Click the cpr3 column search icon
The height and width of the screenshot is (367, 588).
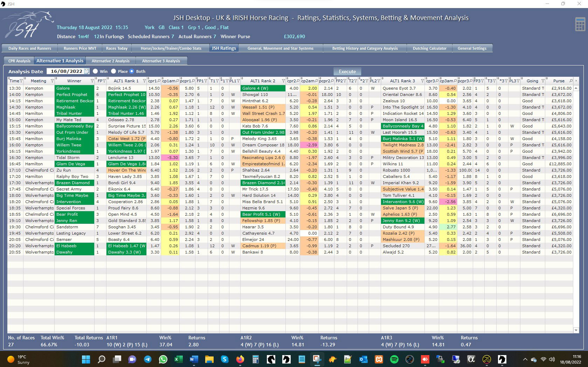coord(437,81)
